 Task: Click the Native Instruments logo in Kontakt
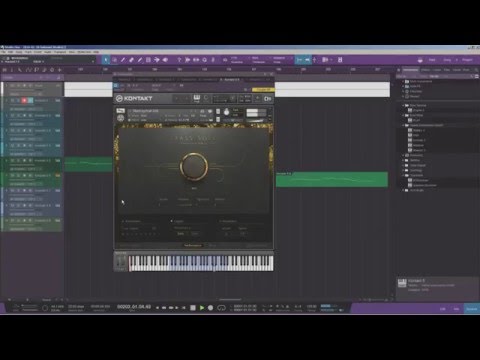[267, 99]
